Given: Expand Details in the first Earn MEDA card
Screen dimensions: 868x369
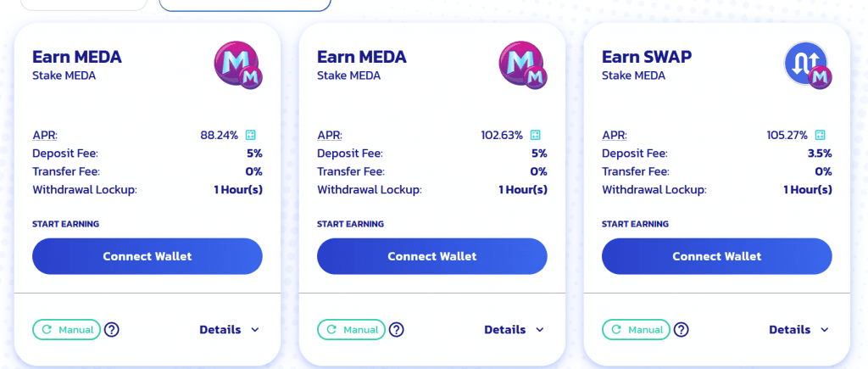Looking at the screenshot, I should tap(229, 330).
